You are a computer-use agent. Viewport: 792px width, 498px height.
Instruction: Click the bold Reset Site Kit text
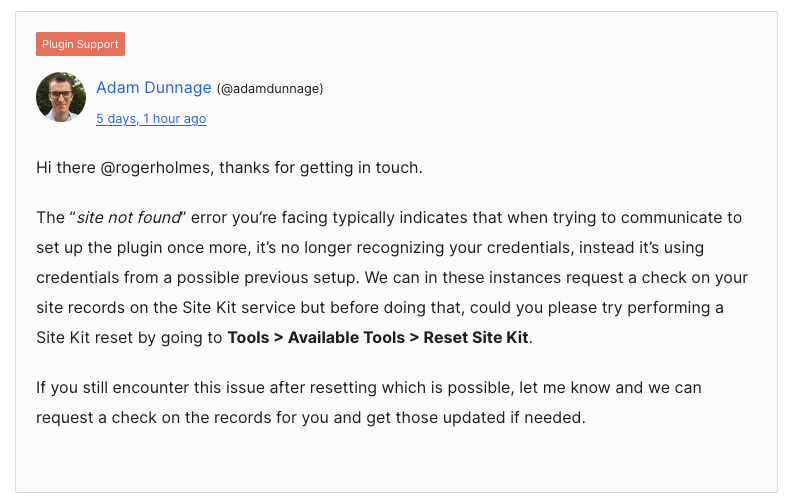[x=476, y=337]
